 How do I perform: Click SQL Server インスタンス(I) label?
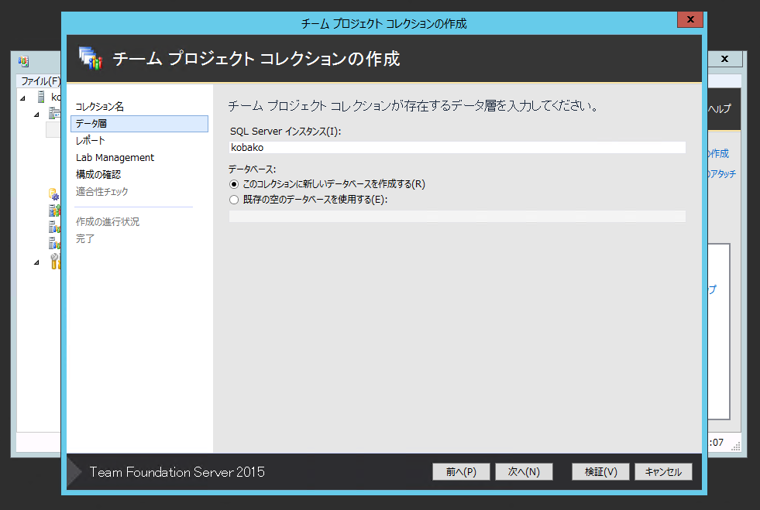285,131
